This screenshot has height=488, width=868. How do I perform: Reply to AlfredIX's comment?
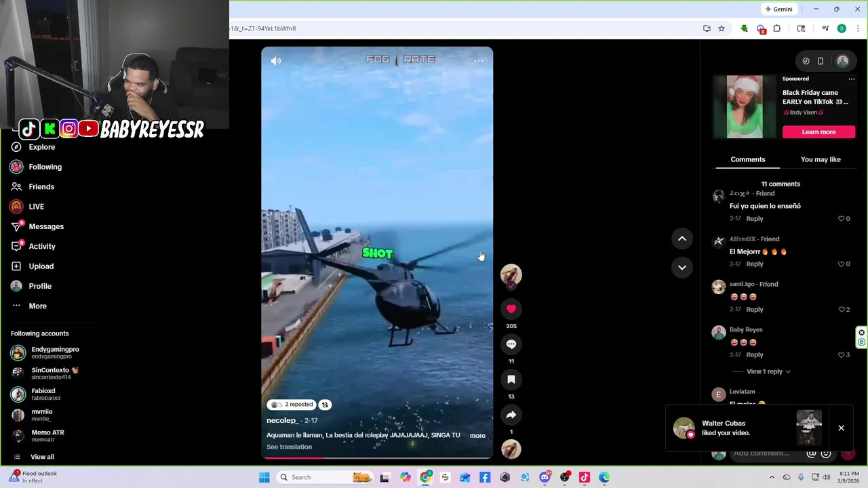[755, 264]
